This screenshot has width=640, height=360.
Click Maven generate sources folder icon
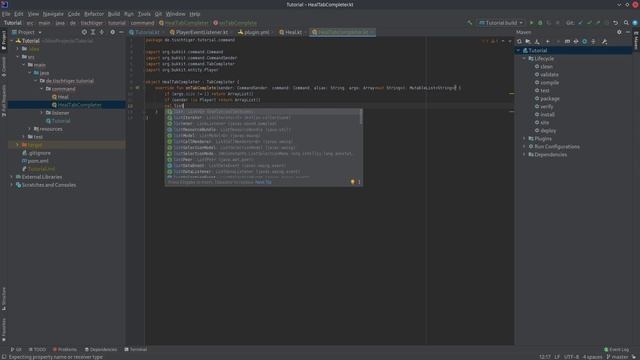click(x=528, y=42)
